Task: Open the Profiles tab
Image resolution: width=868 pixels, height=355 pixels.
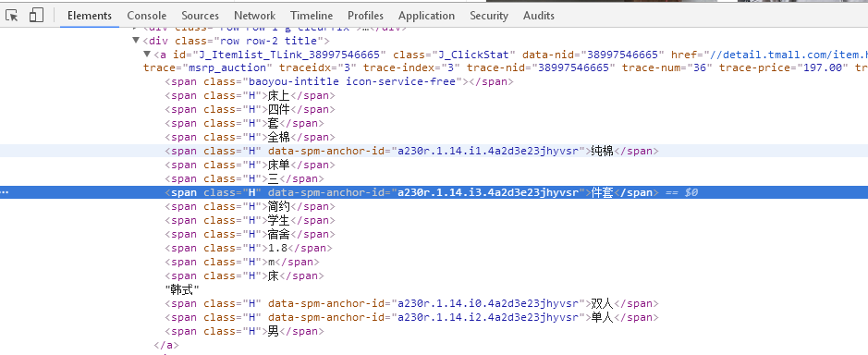Action: point(365,16)
